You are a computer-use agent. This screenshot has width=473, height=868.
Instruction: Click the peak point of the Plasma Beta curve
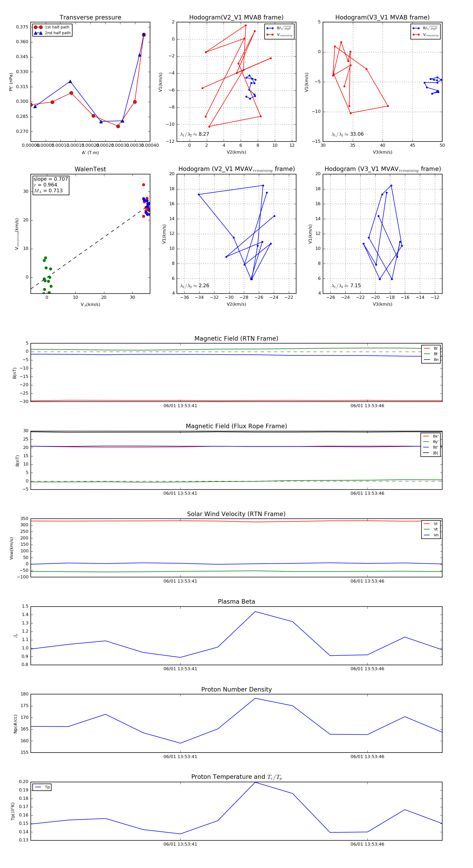pos(255,612)
